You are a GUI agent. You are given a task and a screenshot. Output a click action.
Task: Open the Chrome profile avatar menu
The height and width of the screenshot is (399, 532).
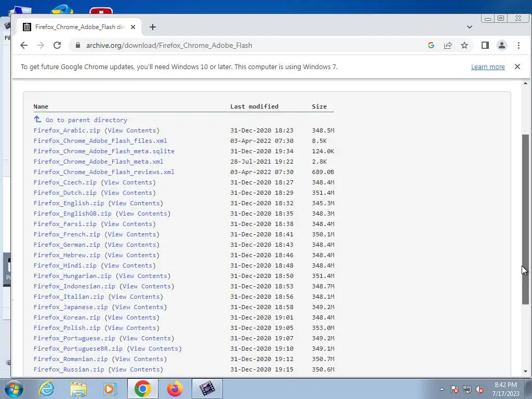coord(502,45)
